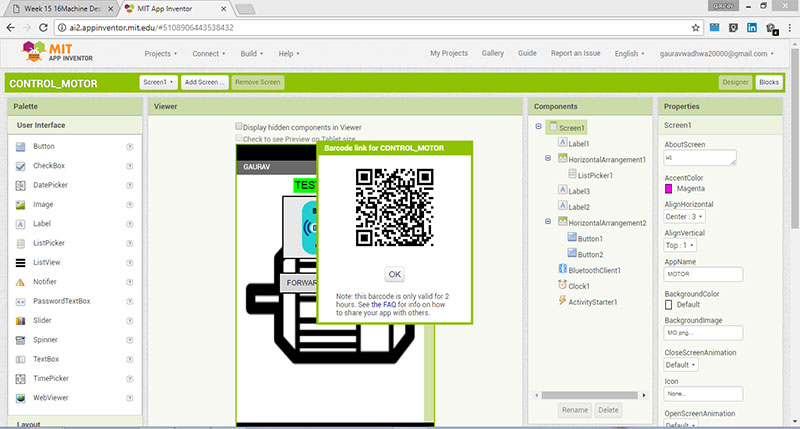Click the ActivityStarter1 lightning icon
This screenshot has height=429, width=800.
[562, 300]
